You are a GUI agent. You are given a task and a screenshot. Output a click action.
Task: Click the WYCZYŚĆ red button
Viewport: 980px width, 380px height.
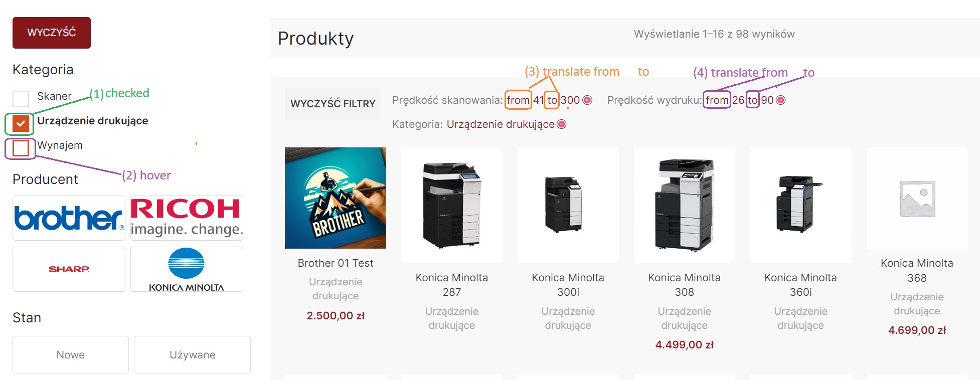(52, 33)
